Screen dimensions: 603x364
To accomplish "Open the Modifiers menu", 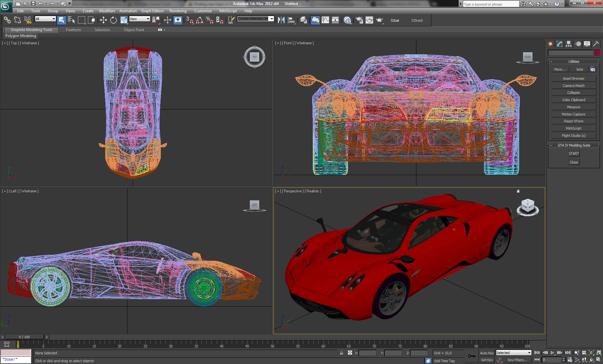I will point(107,11).
